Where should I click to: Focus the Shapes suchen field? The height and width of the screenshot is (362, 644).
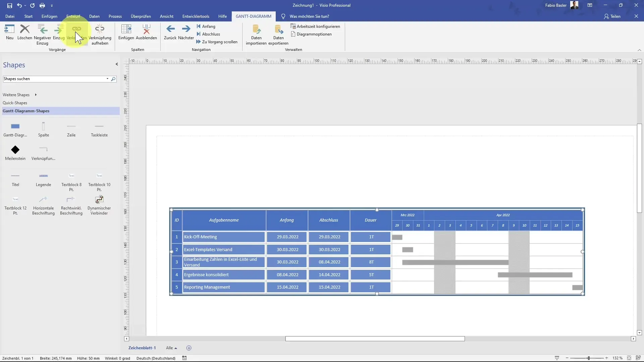pyautogui.click(x=54, y=79)
